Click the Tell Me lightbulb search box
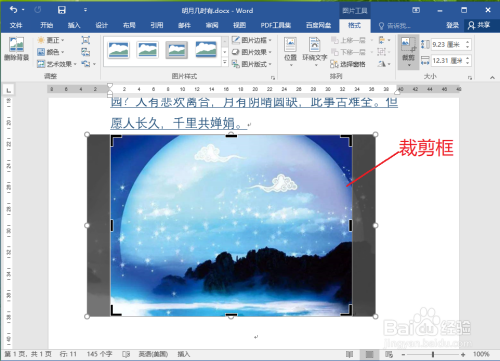 (395, 25)
